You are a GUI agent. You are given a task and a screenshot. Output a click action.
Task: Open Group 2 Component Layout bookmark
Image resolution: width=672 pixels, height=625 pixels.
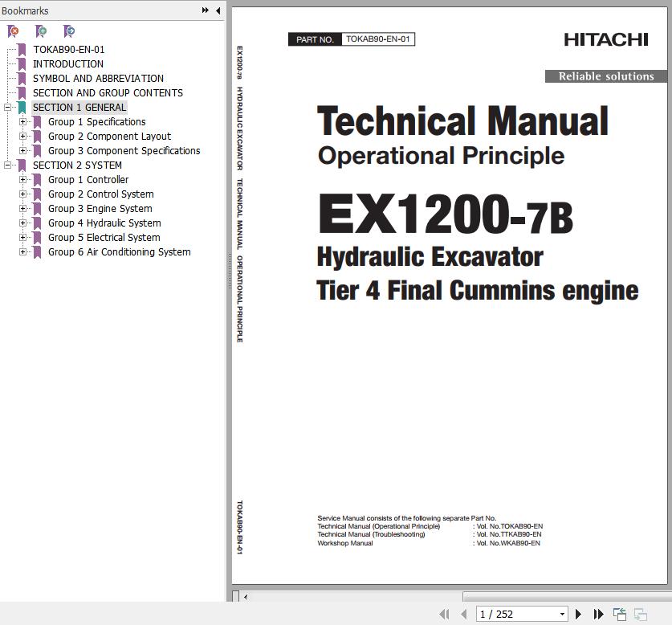[x=109, y=137]
